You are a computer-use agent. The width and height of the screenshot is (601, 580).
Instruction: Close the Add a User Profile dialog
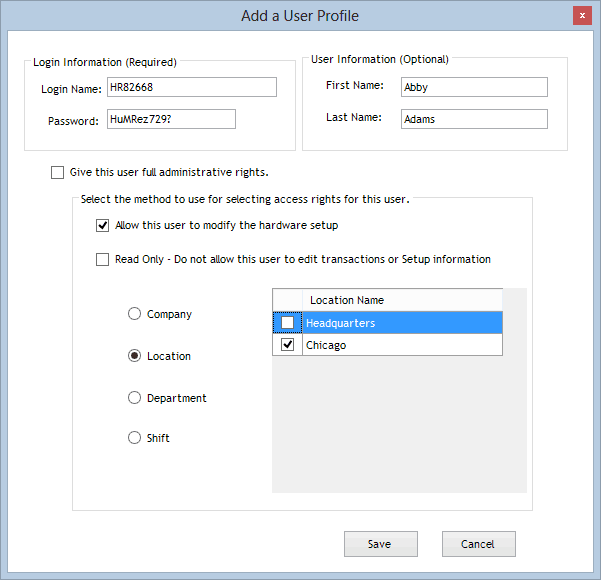click(x=582, y=16)
